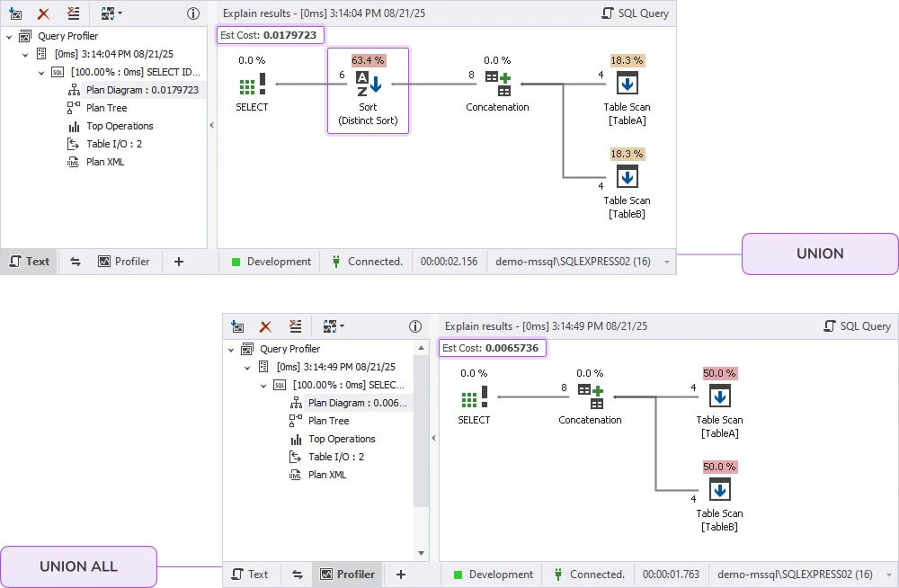The width and height of the screenshot is (899, 588).
Task: Open Top Operations in the UNION ALL window
Action: [333, 440]
